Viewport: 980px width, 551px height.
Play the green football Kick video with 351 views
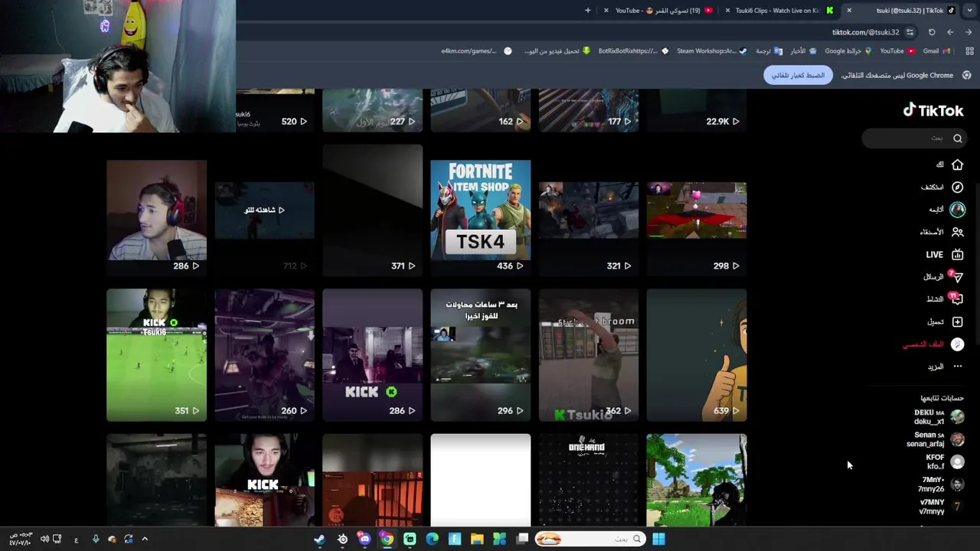click(156, 355)
